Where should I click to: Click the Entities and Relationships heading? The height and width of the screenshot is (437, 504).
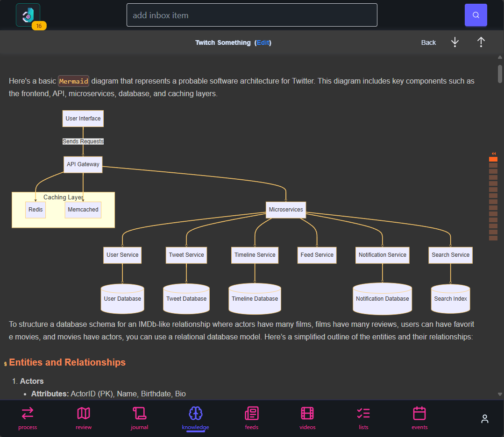[x=67, y=362]
